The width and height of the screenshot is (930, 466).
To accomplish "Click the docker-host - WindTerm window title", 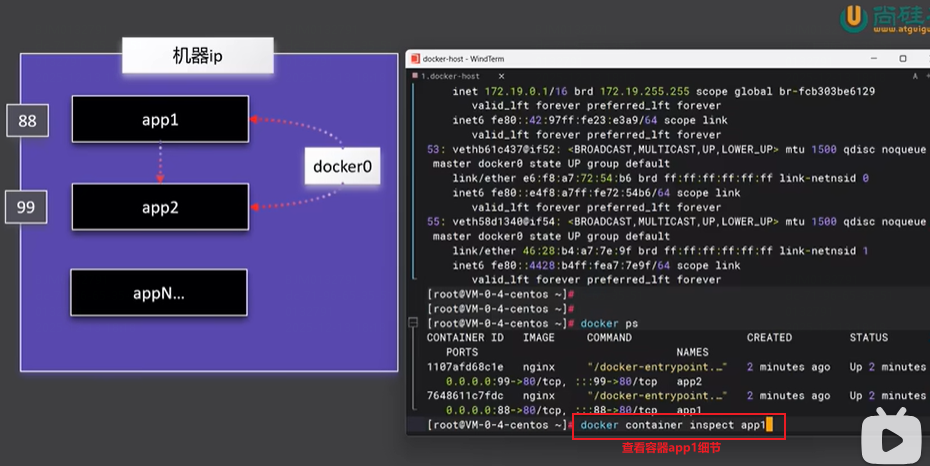I will coord(463,59).
